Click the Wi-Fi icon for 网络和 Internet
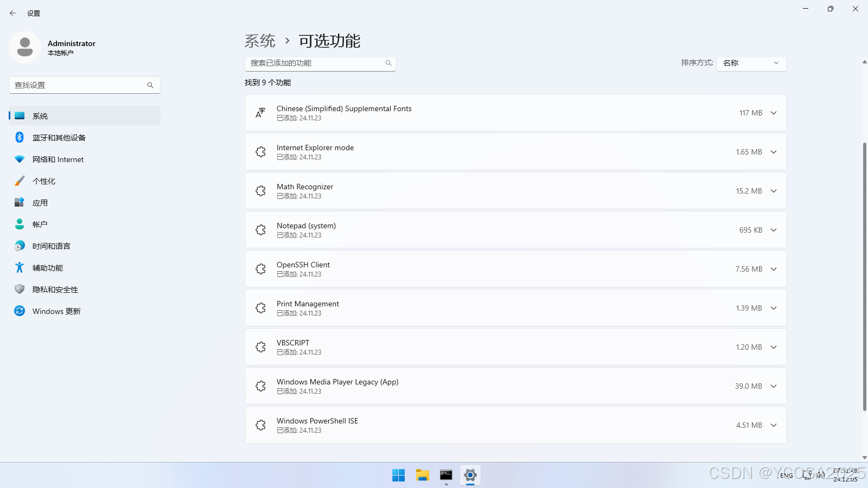The height and width of the screenshot is (488, 868). click(20, 159)
